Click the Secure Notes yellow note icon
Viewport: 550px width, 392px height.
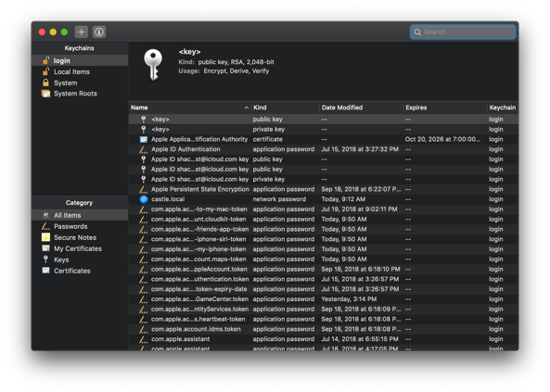tap(45, 237)
